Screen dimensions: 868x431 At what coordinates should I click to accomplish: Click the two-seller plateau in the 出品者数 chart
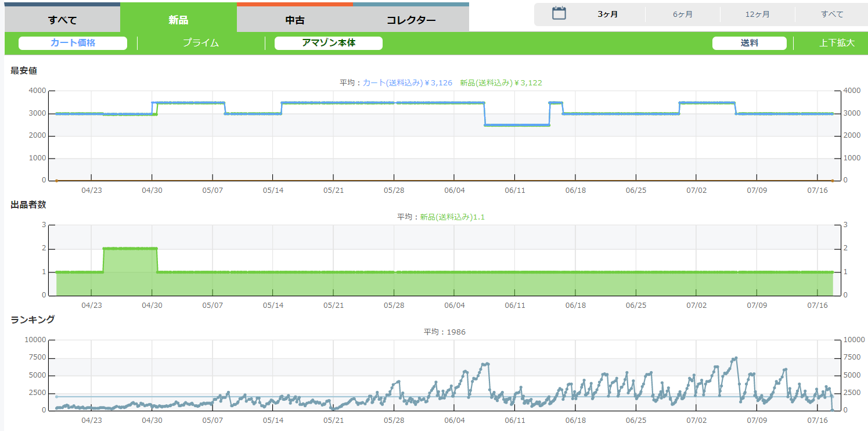pos(130,249)
